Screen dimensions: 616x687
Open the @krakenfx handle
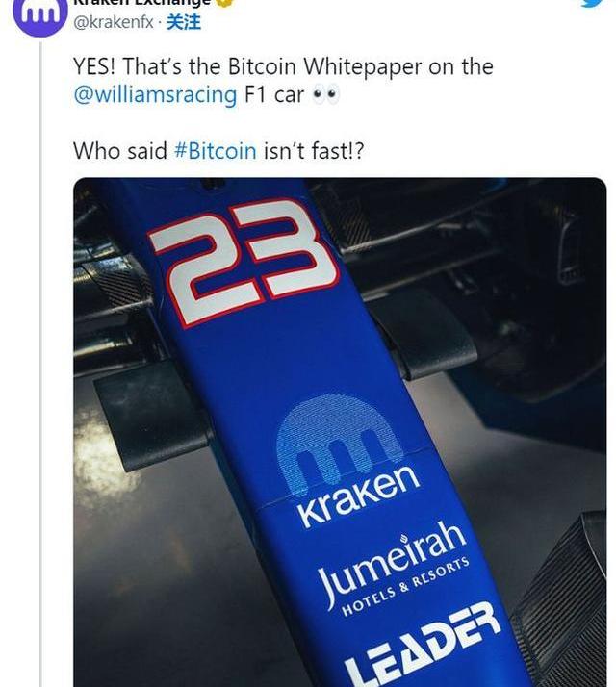pyautogui.click(x=114, y=22)
